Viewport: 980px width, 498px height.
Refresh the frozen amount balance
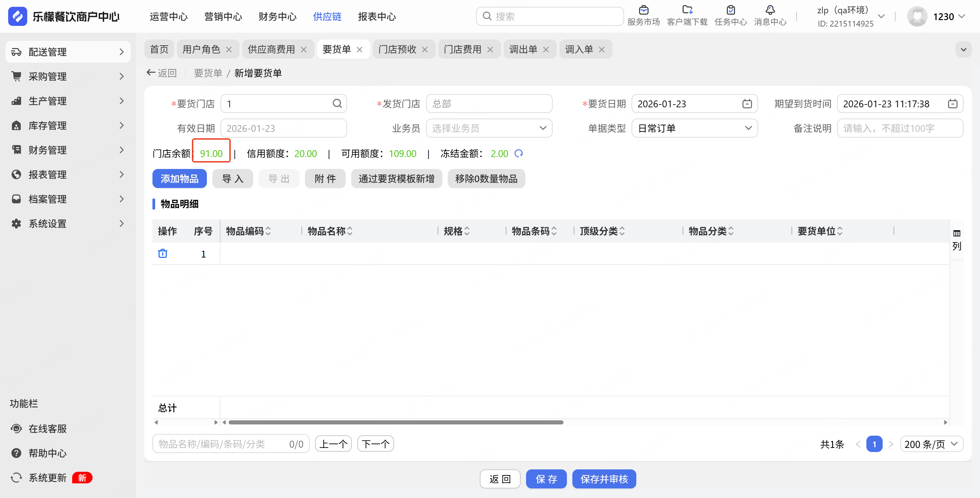(519, 153)
